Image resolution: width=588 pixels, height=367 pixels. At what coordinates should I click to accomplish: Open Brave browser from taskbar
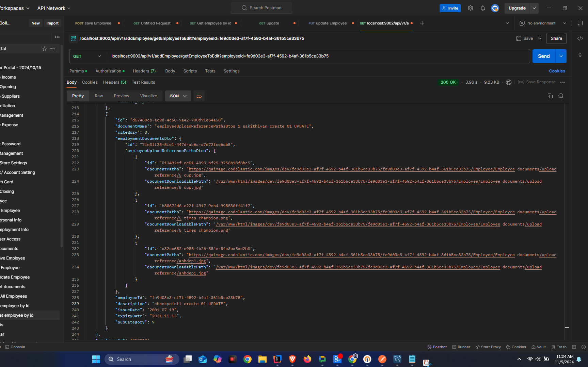tap(292, 359)
